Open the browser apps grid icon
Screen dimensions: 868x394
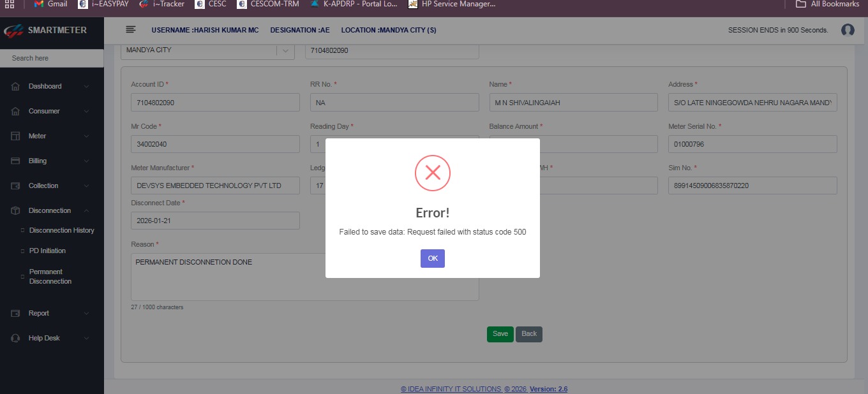(x=9, y=4)
